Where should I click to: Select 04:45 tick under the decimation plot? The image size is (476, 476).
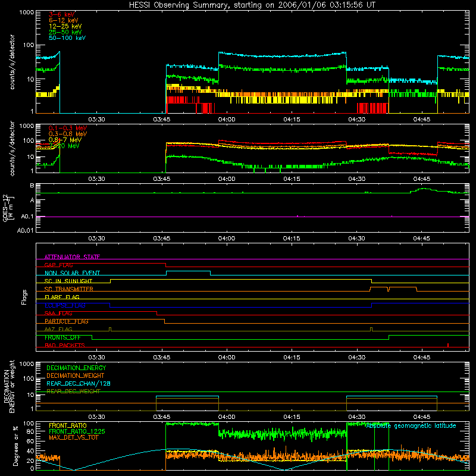[422, 417]
